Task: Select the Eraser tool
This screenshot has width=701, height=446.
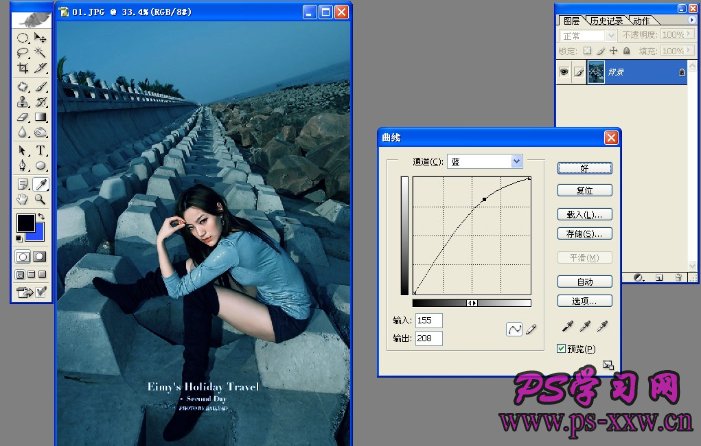Action: [x=23, y=117]
